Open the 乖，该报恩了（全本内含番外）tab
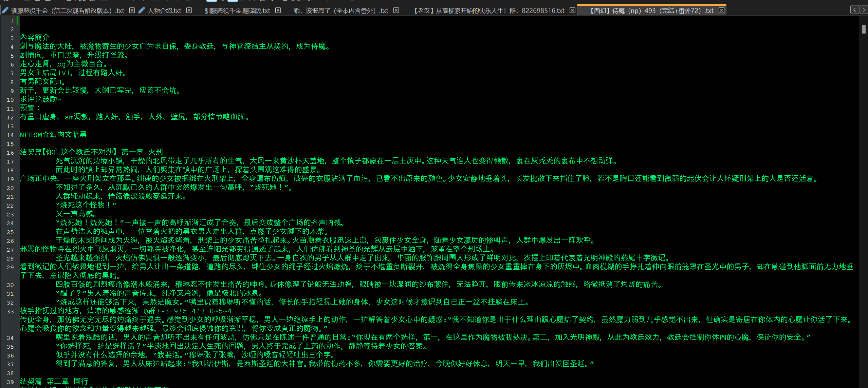The width and height of the screenshot is (868, 388). [340, 11]
